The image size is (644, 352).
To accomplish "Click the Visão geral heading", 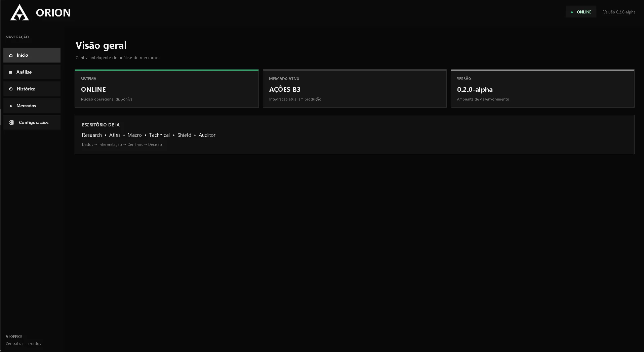I will (101, 45).
